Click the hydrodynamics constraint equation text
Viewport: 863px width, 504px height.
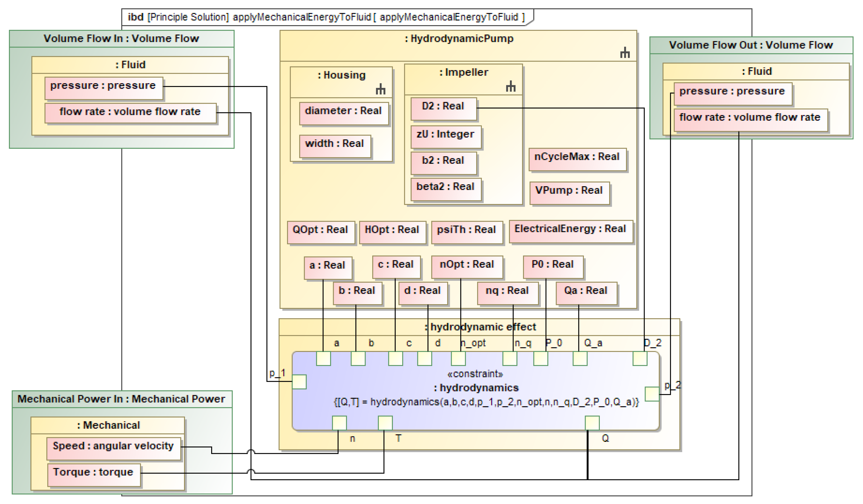[486, 402]
